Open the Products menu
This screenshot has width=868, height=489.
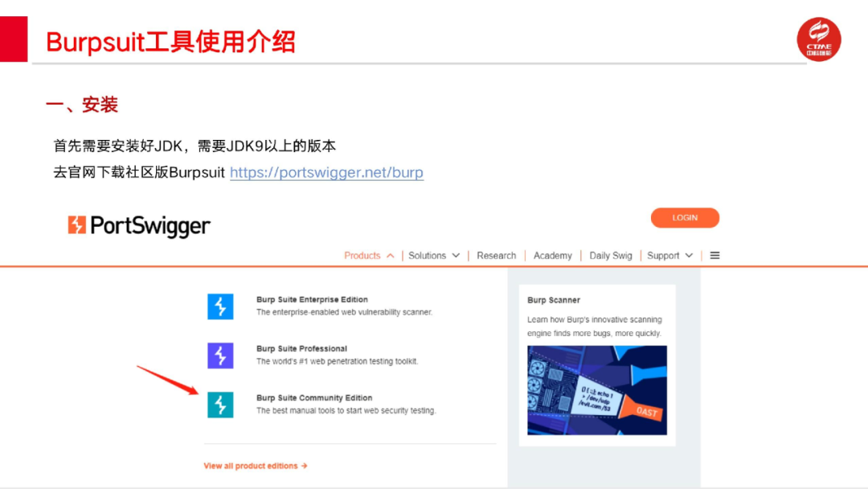(x=362, y=255)
